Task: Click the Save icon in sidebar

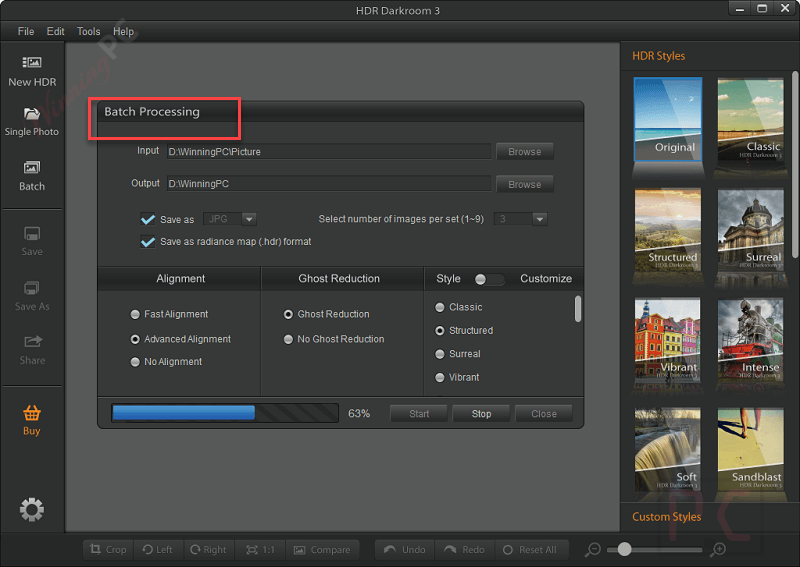Action: click(x=32, y=234)
